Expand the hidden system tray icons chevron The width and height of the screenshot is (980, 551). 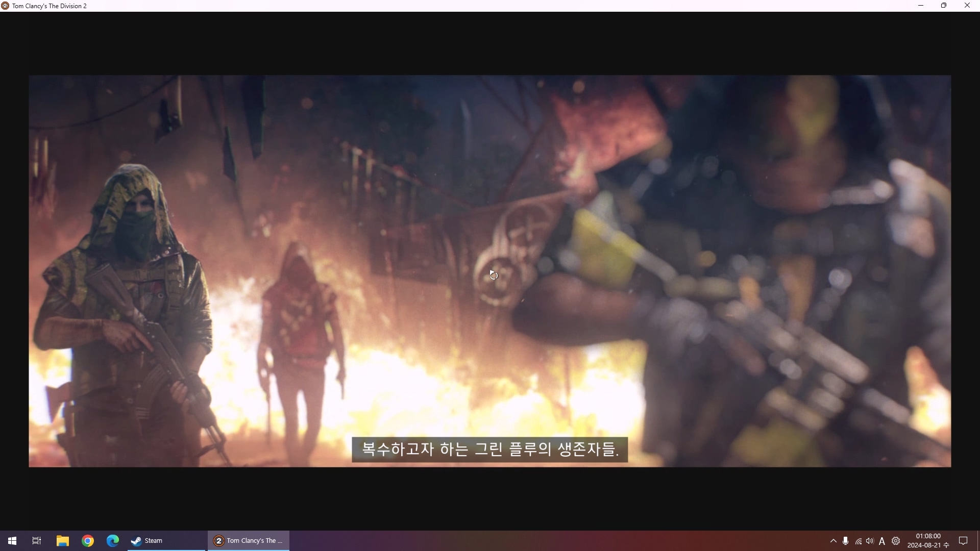(x=834, y=541)
